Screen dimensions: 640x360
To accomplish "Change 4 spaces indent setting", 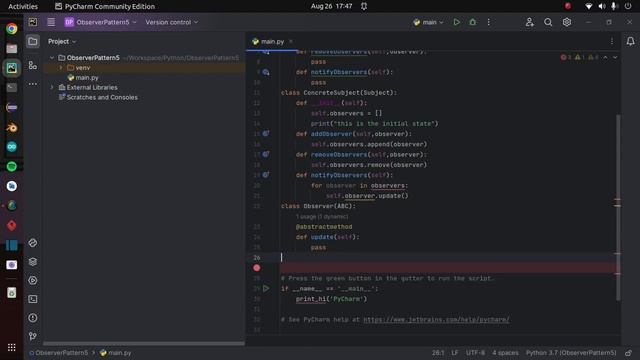I will [505, 353].
